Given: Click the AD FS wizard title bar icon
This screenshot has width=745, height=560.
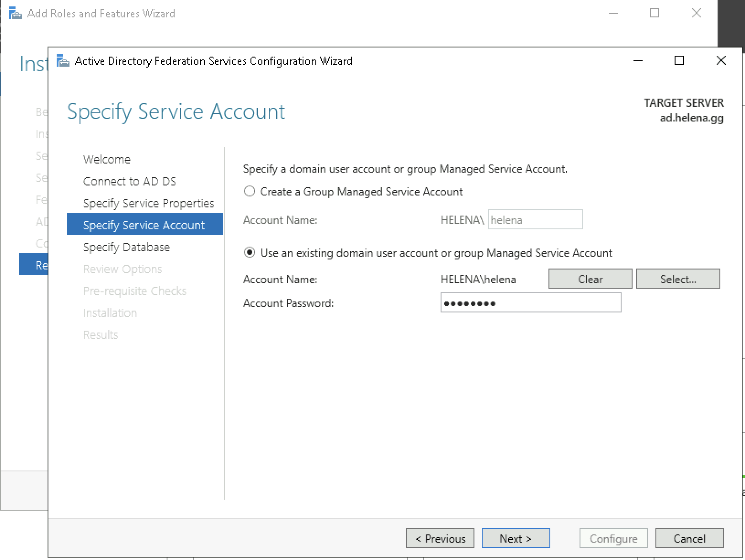Looking at the screenshot, I should pyautogui.click(x=63, y=61).
